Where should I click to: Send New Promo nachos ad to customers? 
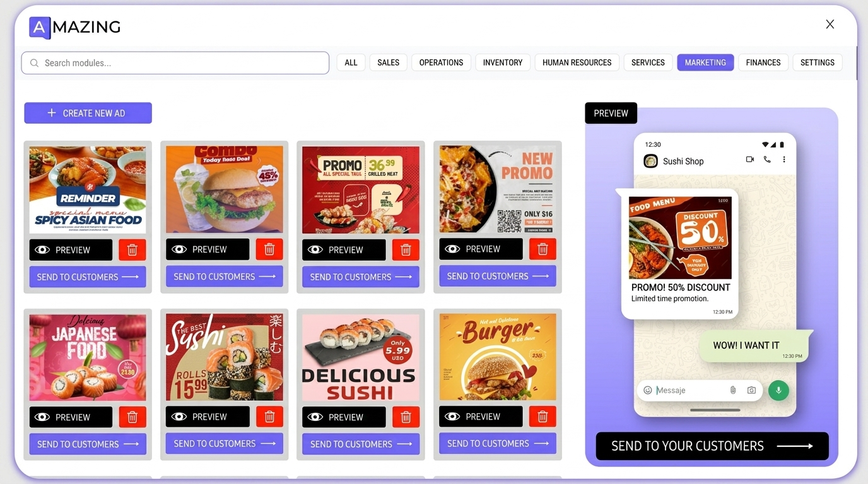pyautogui.click(x=498, y=277)
